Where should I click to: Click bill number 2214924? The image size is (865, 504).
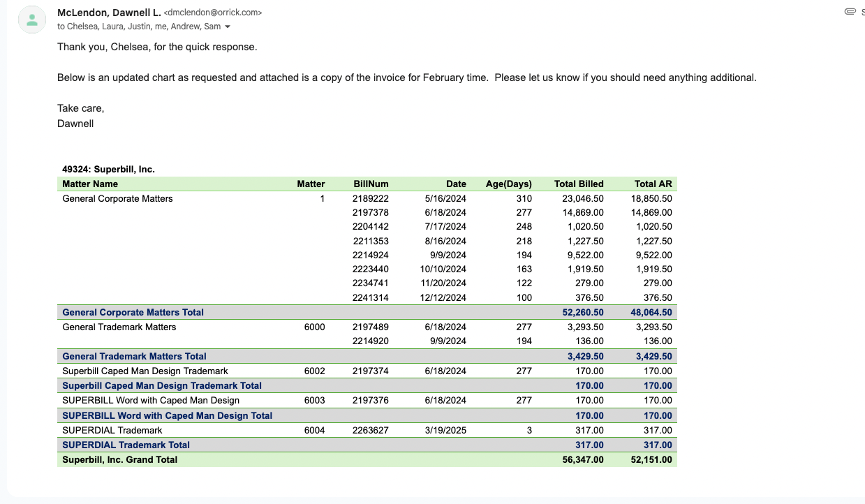click(x=371, y=255)
